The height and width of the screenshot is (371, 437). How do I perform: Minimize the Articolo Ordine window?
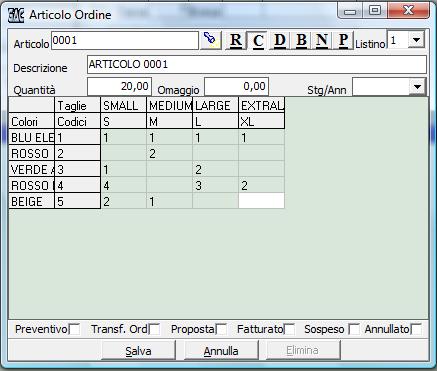point(350,11)
